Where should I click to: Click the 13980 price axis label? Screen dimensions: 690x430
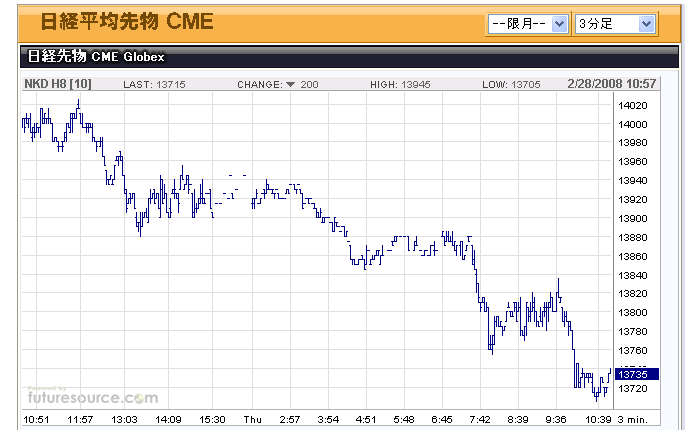tap(633, 143)
